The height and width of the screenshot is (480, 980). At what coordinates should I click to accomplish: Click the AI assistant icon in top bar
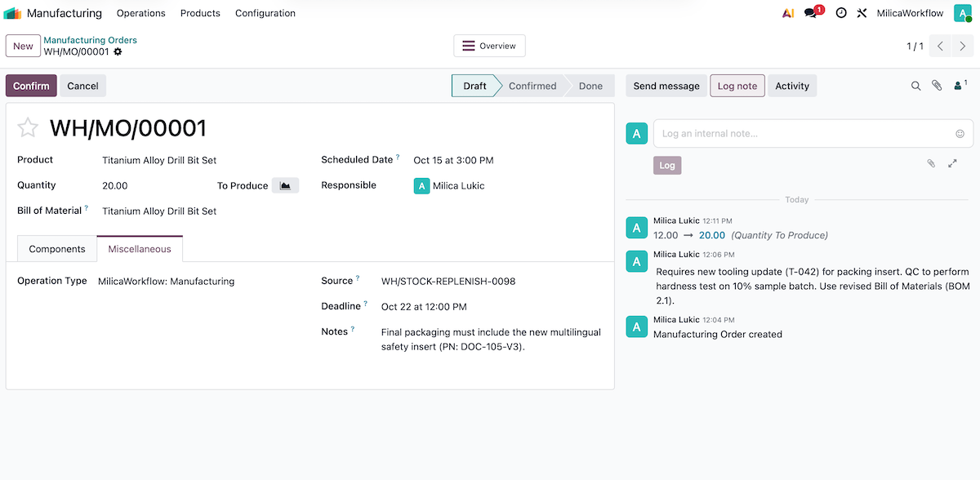click(787, 12)
